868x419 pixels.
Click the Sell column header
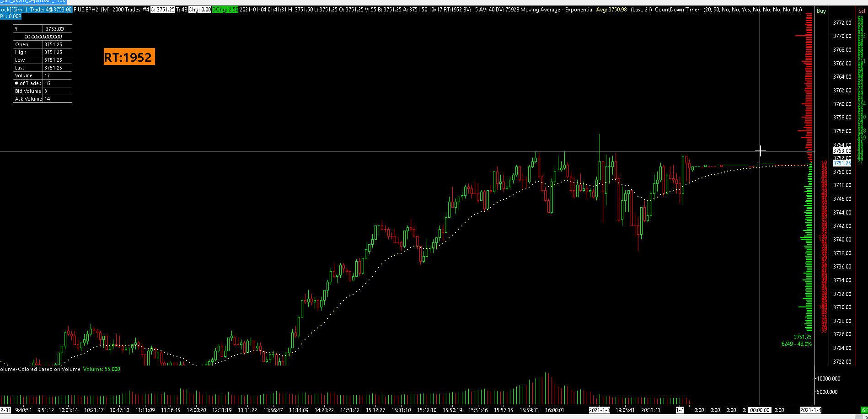862,11
